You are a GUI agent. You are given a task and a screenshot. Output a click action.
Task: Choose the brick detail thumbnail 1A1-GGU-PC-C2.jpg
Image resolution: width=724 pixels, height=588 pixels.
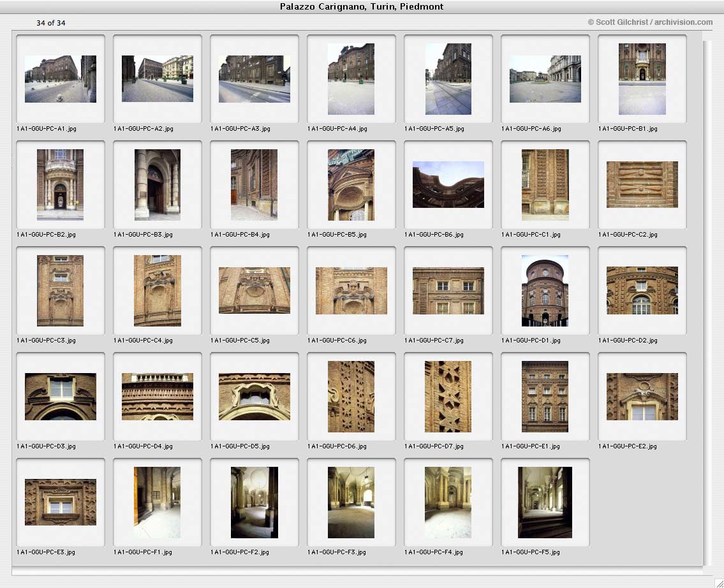[642, 184]
